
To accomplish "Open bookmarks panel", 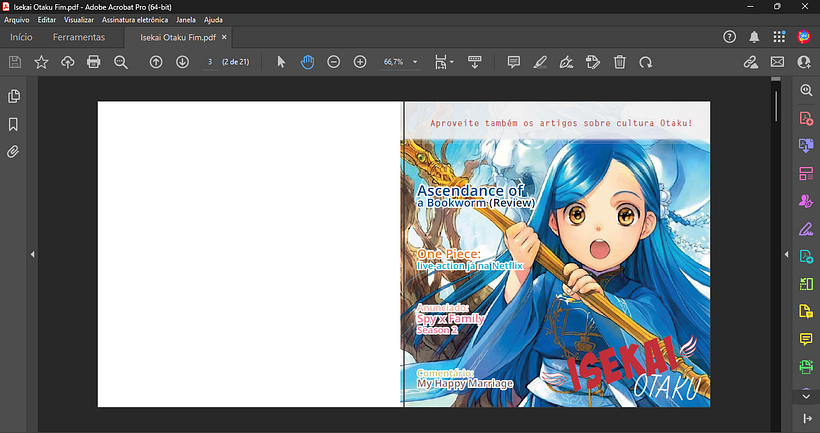I will [14, 124].
